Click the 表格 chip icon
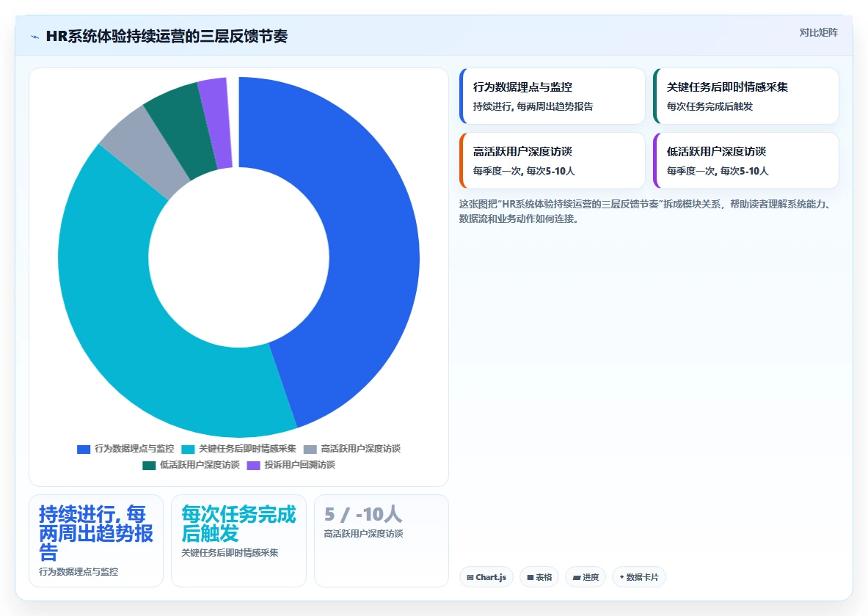This screenshot has width=868, height=616. [x=530, y=577]
